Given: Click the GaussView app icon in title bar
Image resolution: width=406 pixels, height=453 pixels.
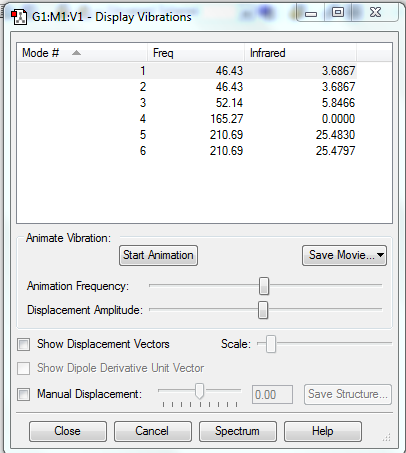Looking at the screenshot, I should pyautogui.click(x=19, y=17).
